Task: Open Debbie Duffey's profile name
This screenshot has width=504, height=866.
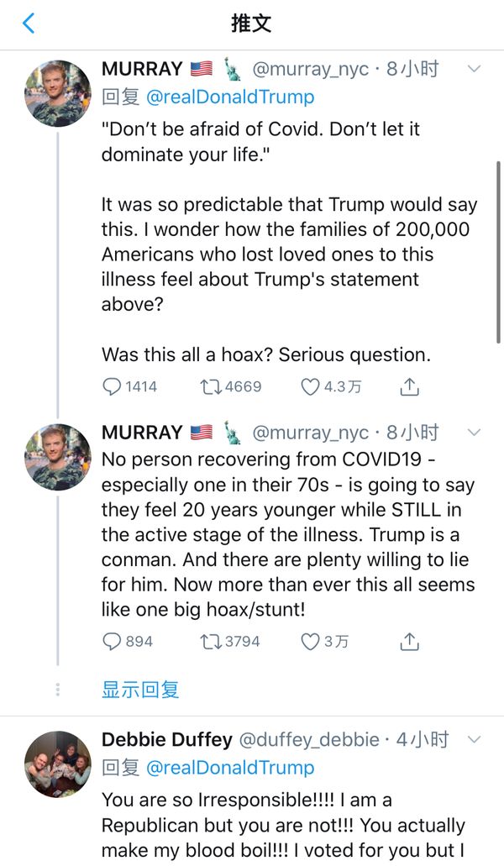Action: point(166,740)
